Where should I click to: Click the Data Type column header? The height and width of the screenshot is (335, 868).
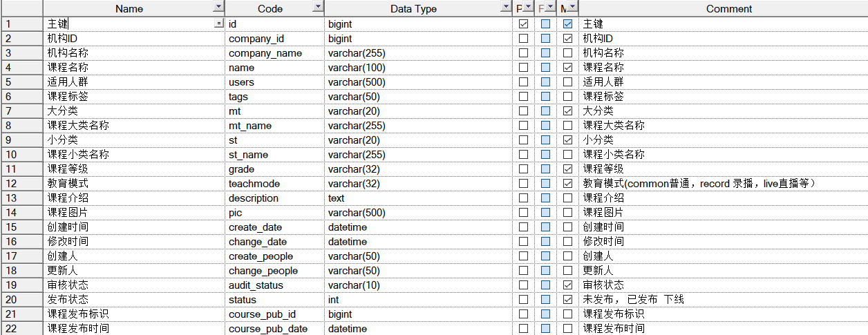(413, 8)
